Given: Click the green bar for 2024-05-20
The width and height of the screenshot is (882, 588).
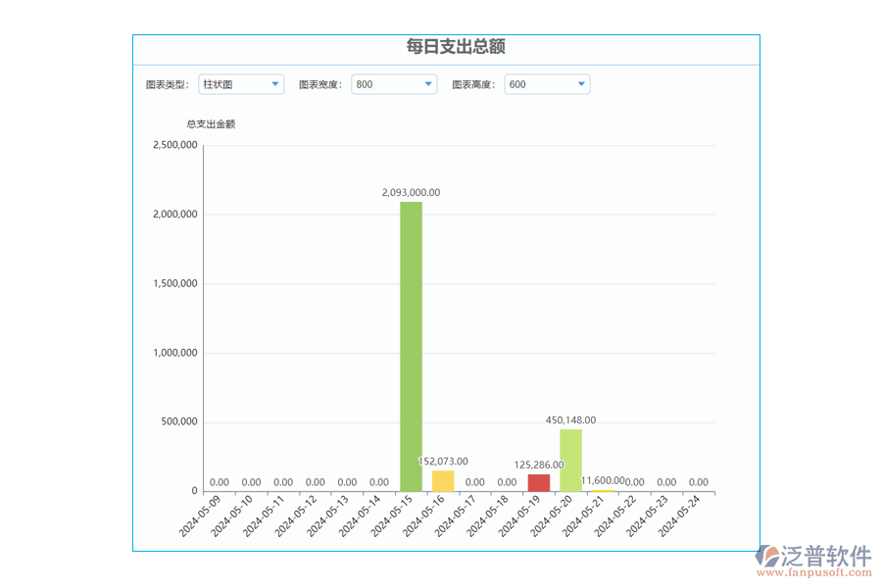Looking at the screenshot, I should [568, 461].
